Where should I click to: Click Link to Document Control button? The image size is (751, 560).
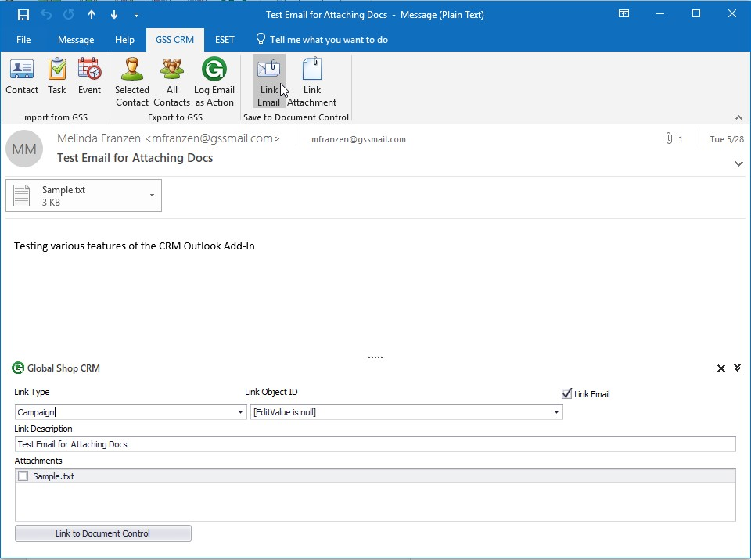(103, 533)
